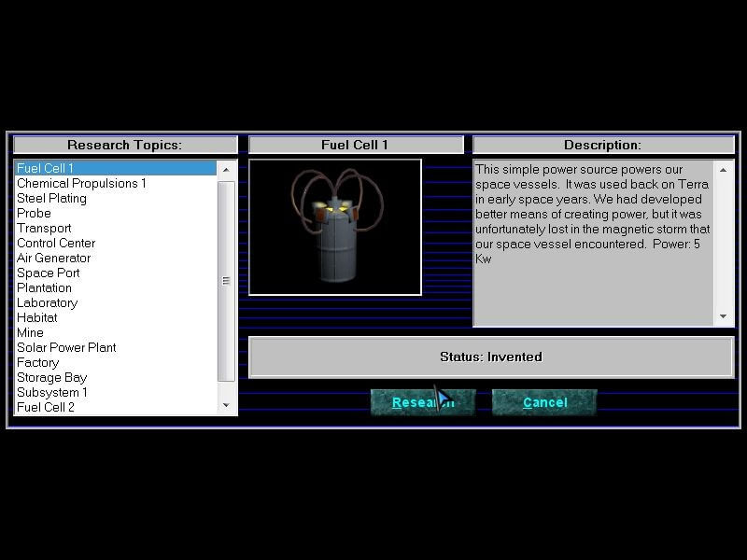Viewport: 747px width, 560px height.
Task: Start research with the Research button
Action: tap(423, 402)
